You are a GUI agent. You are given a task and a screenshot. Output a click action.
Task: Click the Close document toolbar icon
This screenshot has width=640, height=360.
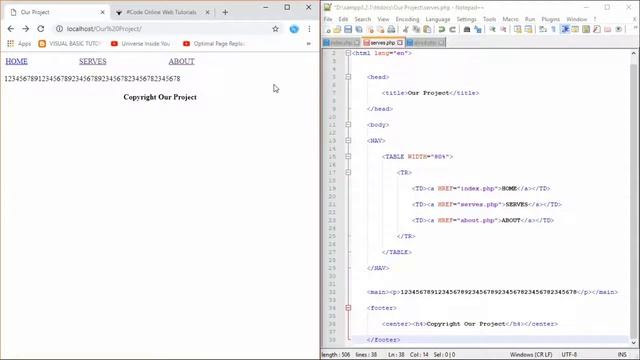click(x=370, y=29)
